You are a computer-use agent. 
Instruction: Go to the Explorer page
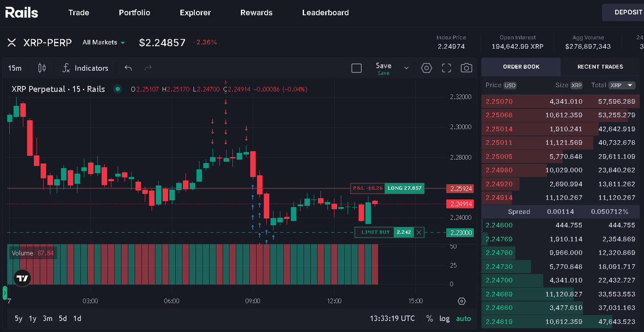(x=195, y=12)
